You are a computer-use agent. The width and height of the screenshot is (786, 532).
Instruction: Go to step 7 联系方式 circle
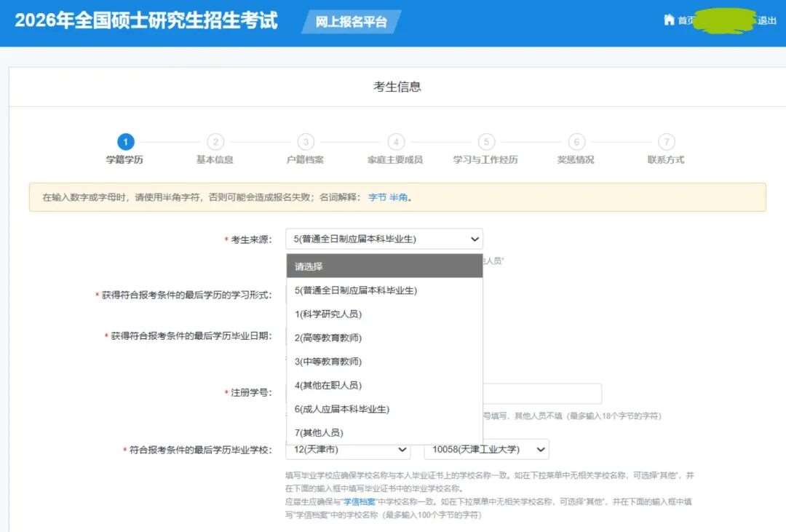(x=666, y=142)
